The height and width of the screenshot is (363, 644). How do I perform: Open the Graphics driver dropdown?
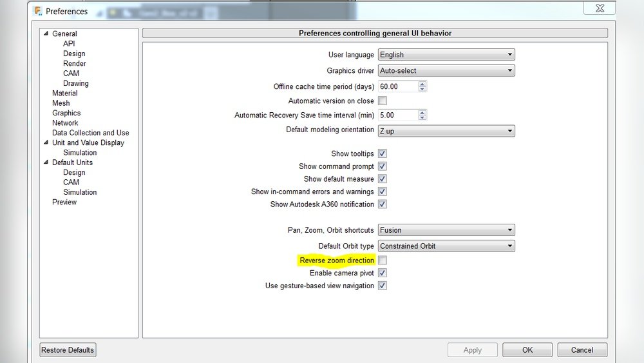446,71
